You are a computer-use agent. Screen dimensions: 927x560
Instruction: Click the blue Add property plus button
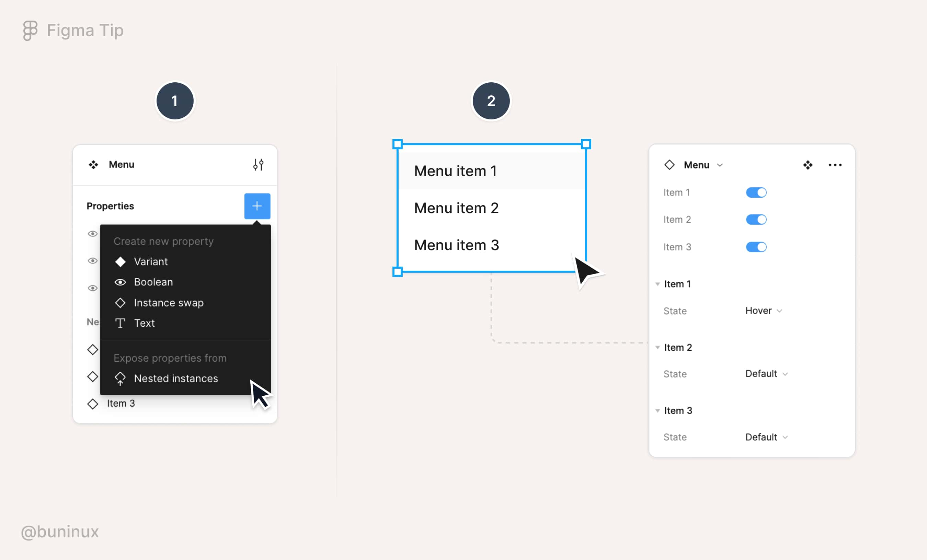click(x=257, y=206)
